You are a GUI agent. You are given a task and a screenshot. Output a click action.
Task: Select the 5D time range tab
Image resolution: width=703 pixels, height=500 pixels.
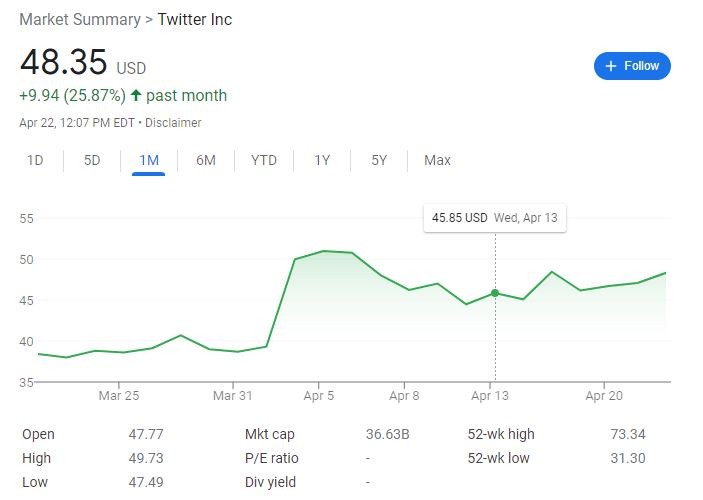(x=92, y=160)
